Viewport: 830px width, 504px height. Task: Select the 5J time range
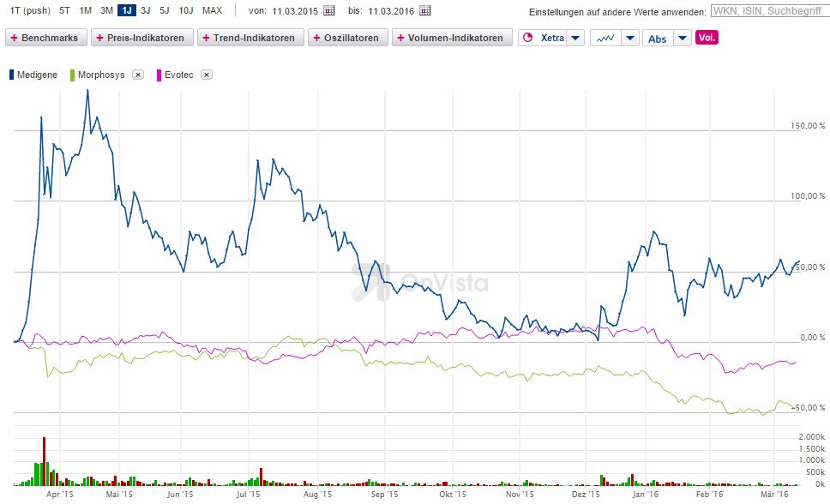pyautogui.click(x=165, y=10)
